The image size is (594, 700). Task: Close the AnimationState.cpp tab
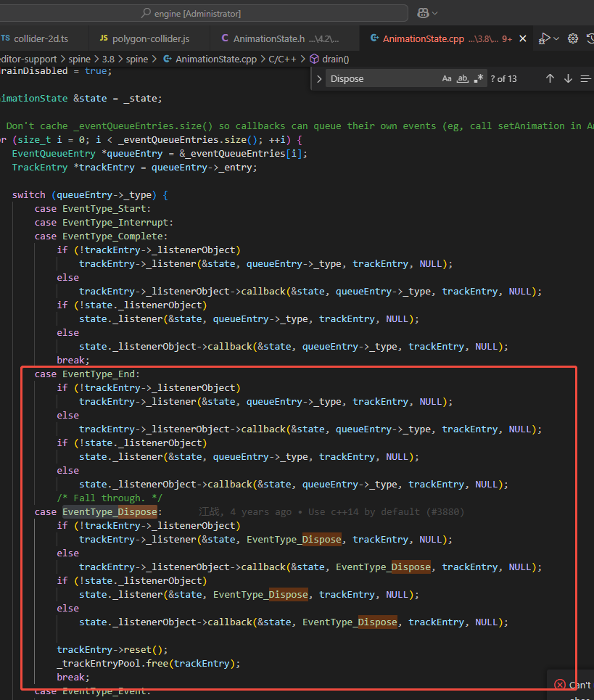pyautogui.click(x=523, y=39)
